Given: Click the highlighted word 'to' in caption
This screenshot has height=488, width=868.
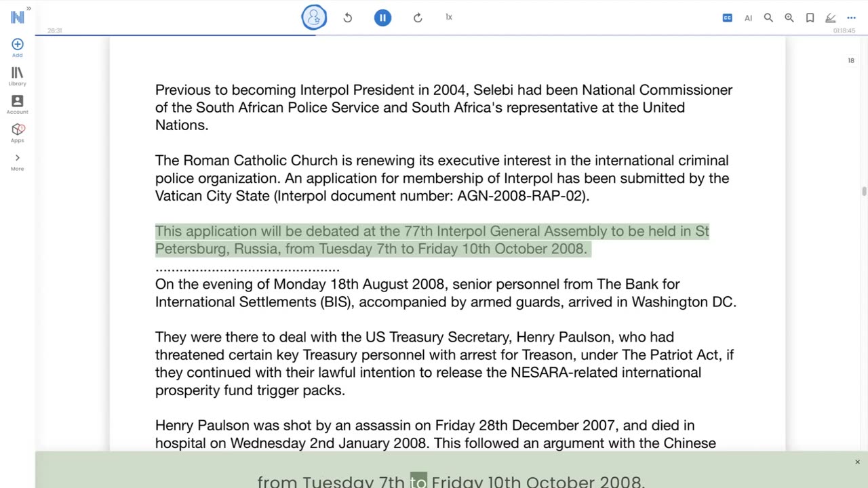Looking at the screenshot, I should click(418, 481).
